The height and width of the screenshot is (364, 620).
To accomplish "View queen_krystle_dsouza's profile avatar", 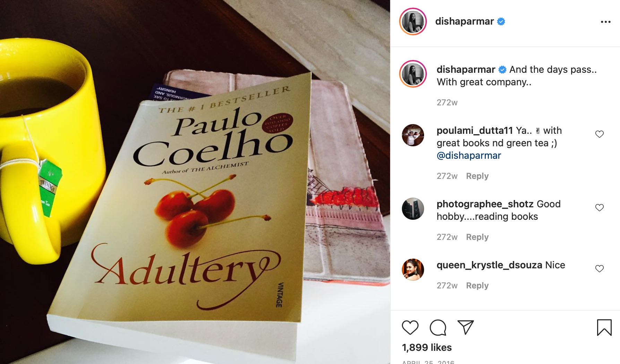I will point(413,270).
